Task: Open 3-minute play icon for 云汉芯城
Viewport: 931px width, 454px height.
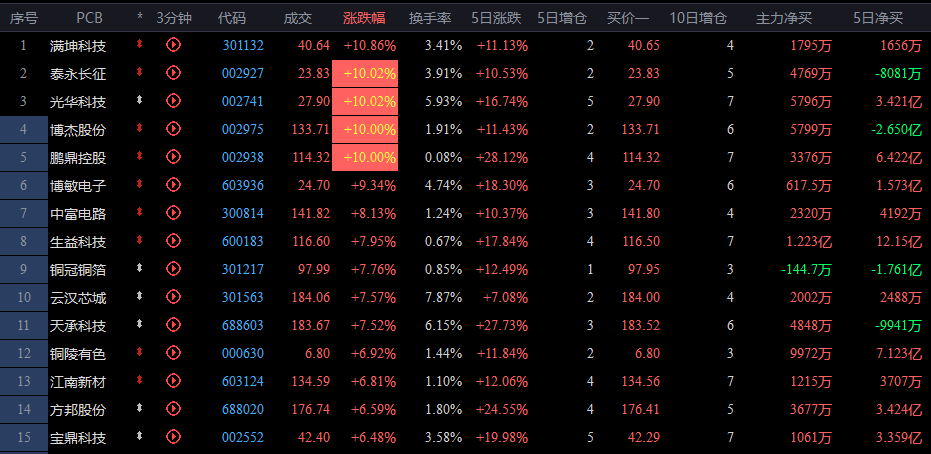Action: pos(173,297)
